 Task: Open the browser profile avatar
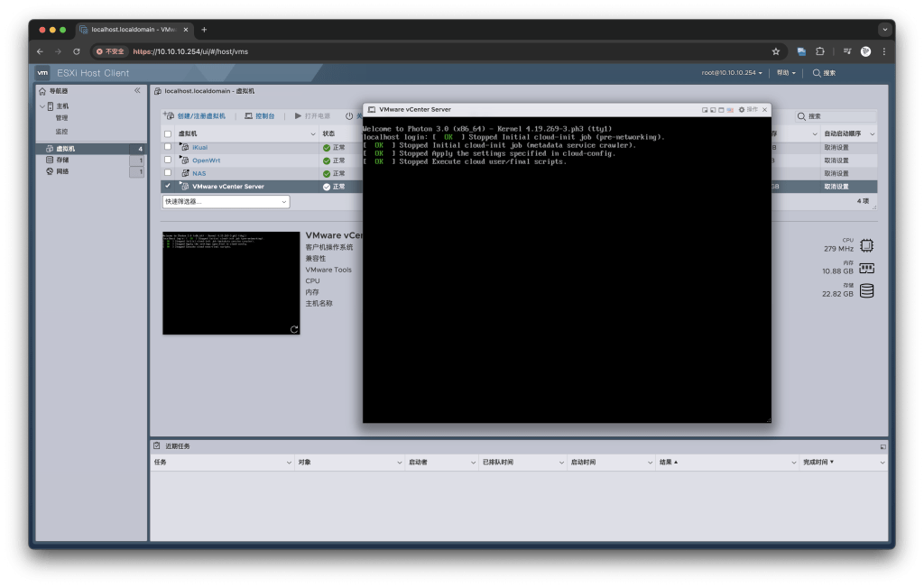click(x=865, y=51)
